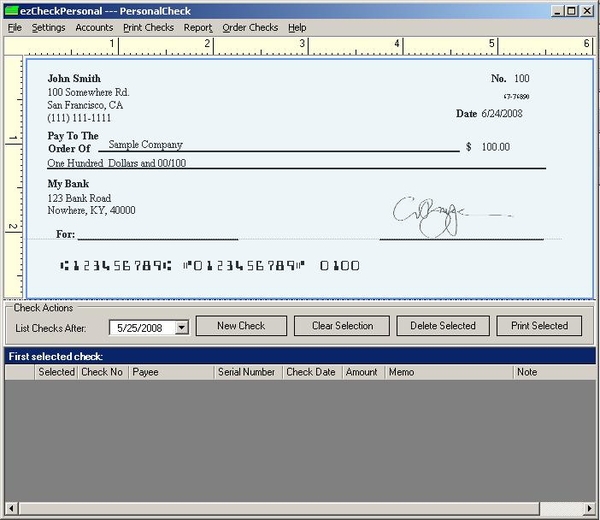Click the Print Selected button

[x=539, y=326]
